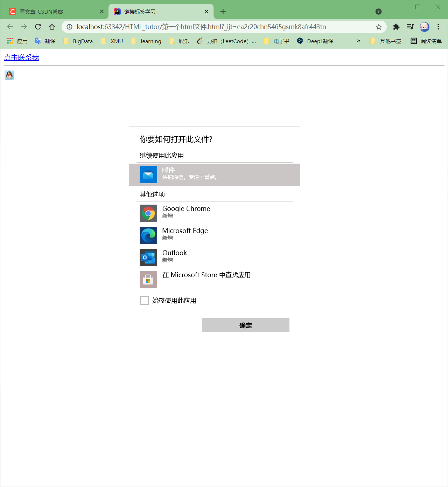This screenshot has width=448, height=487.
Task: Open the tab search dropdown arrow
Action: coord(378,12)
